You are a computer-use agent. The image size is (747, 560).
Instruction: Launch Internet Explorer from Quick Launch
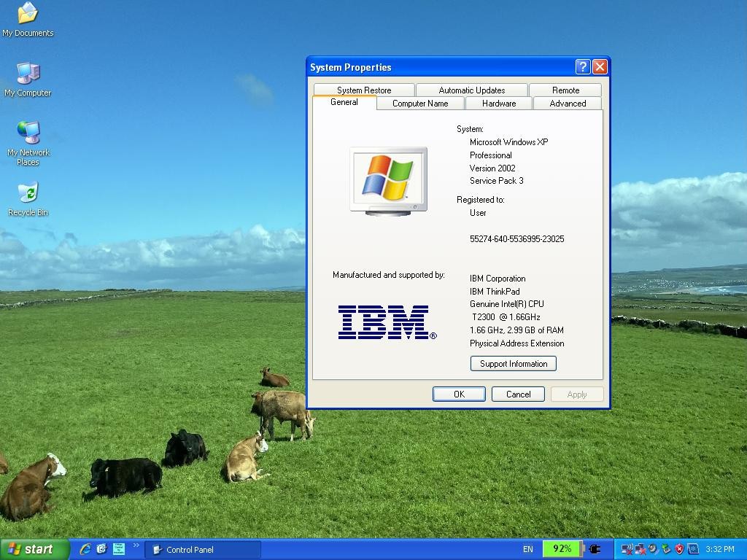85,549
